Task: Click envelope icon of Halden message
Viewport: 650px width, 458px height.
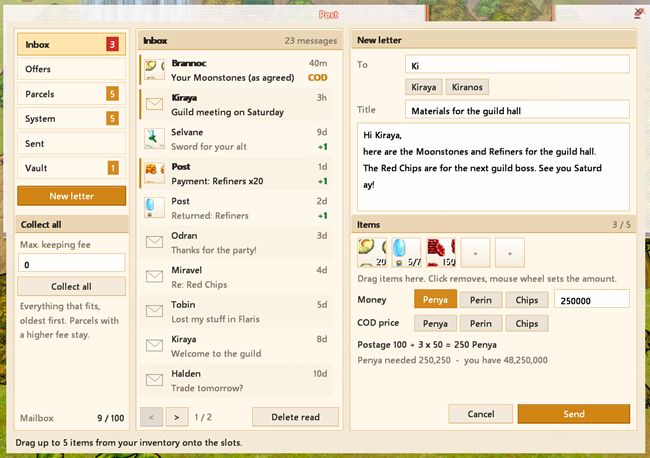Action: pyautogui.click(x=154, y=380)
